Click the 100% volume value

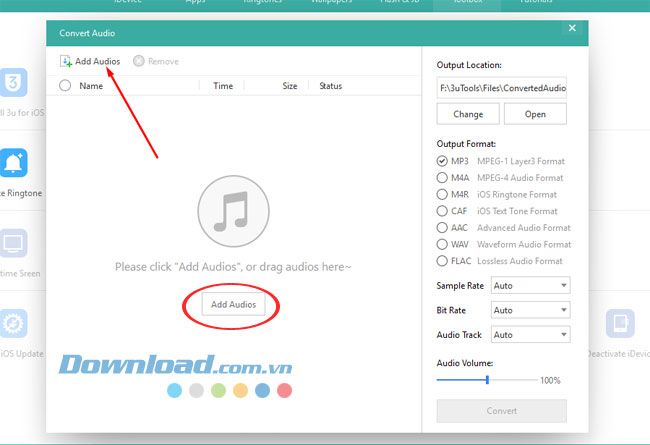click(x=550, y=380)
